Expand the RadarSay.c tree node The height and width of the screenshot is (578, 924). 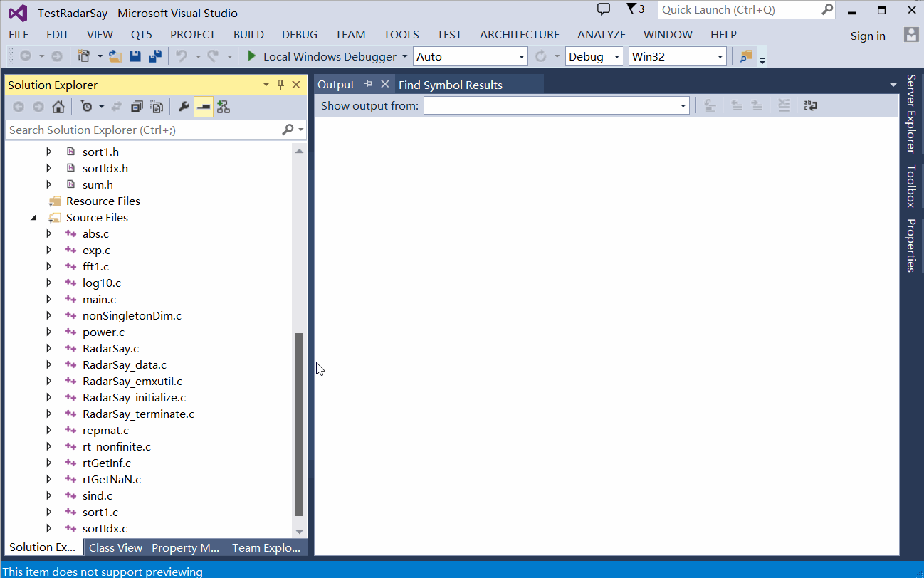coord(48,348)
